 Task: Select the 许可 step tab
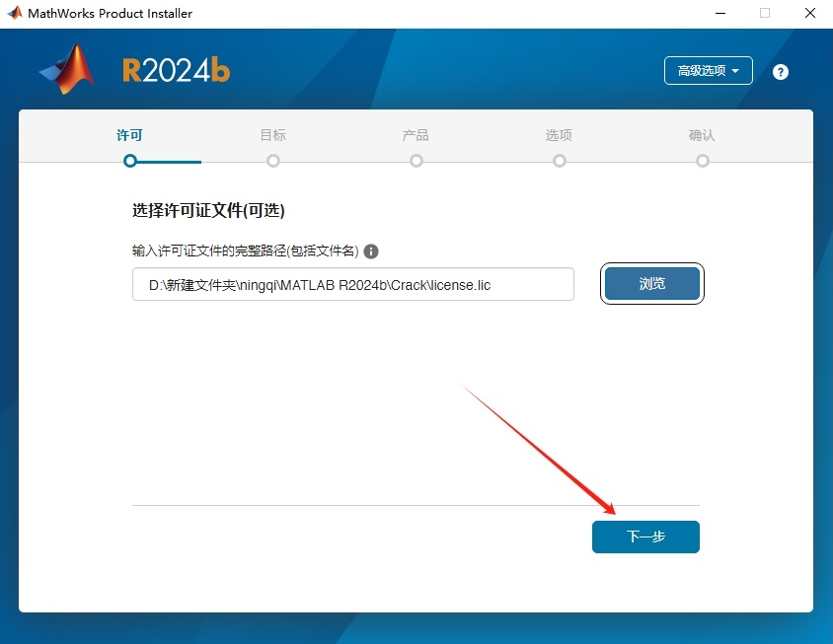pos(129,135)
